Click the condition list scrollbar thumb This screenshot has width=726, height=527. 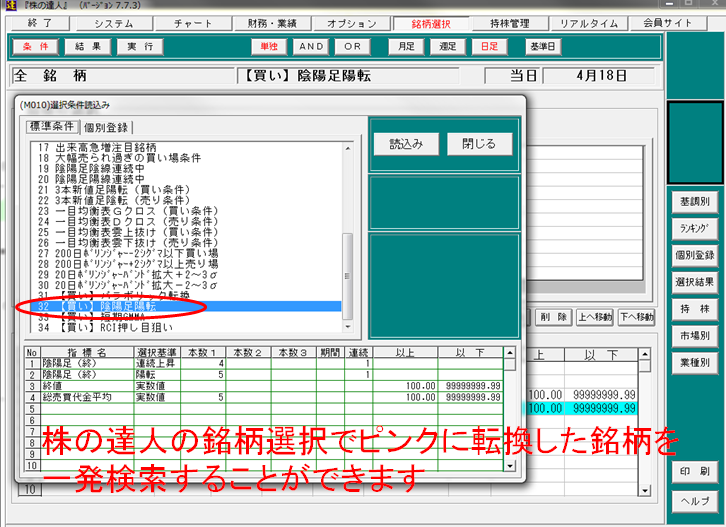pyautogui.click(x=347, y=276)
